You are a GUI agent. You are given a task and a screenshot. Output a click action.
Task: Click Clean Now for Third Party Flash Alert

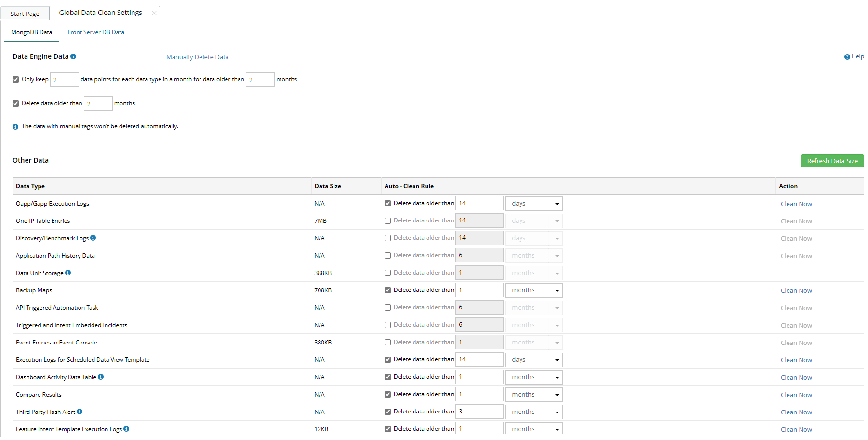pyautogui.click(x=796, y=412)
